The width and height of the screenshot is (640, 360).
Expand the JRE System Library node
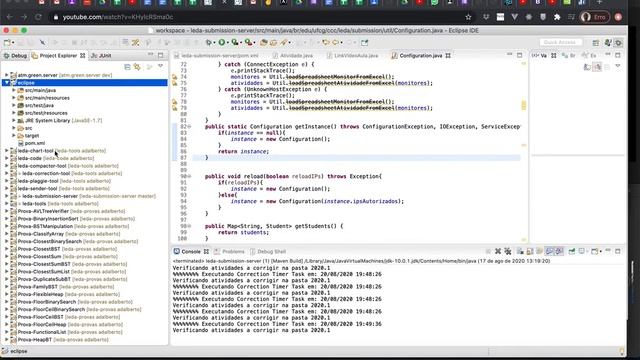point(14,120)
